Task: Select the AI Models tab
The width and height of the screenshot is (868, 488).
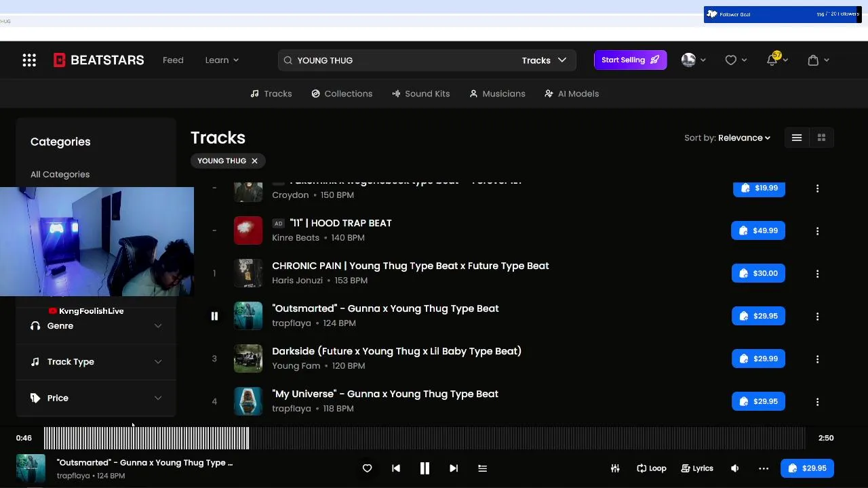Action: pyautogui.click(x=572, y=94)
